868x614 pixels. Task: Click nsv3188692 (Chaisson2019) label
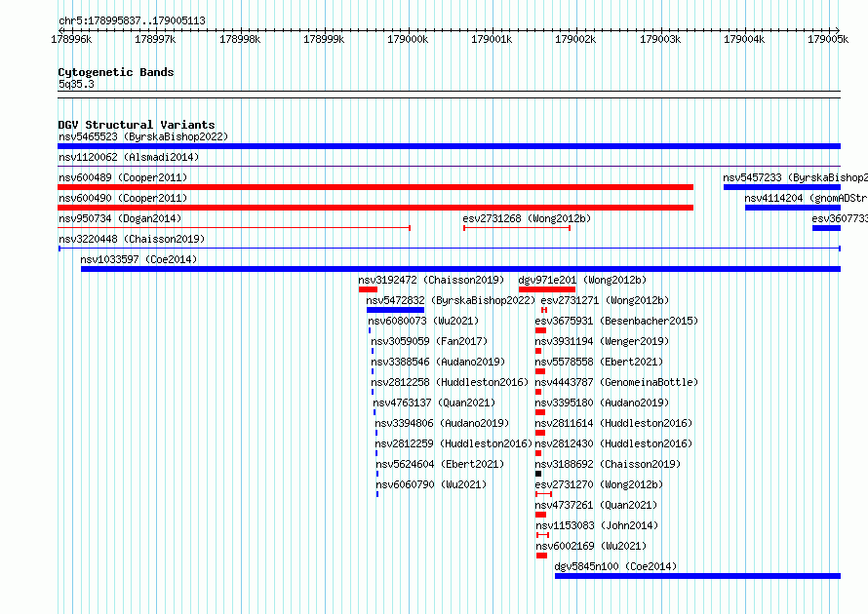point(608,464)
